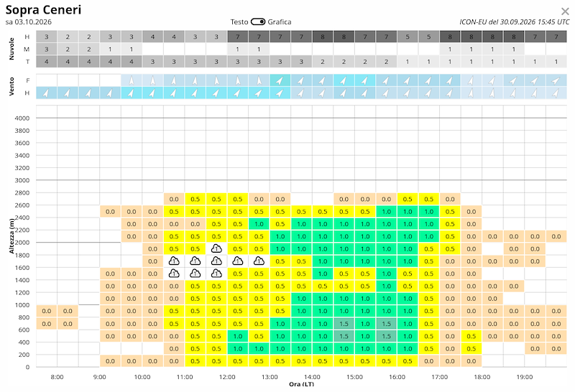Click Vento F wind arrow for 13:00–13:30

click(x=280, y=80)
